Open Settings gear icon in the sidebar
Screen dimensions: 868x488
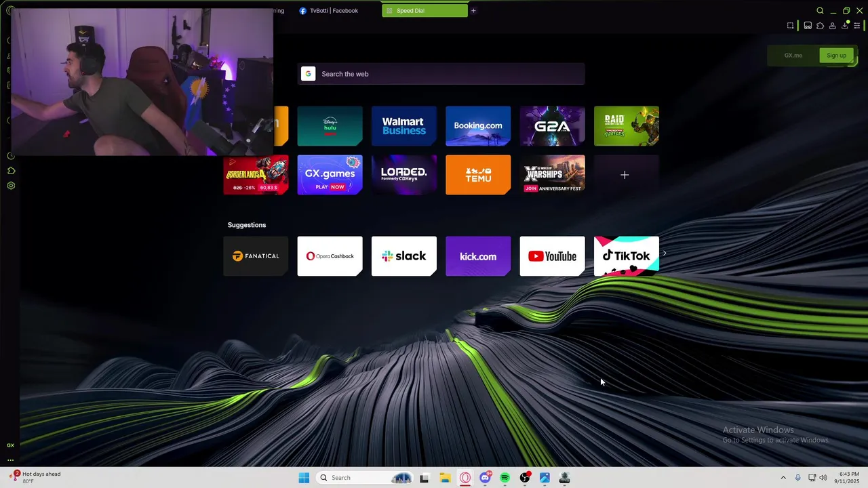(x=11, y=186)
